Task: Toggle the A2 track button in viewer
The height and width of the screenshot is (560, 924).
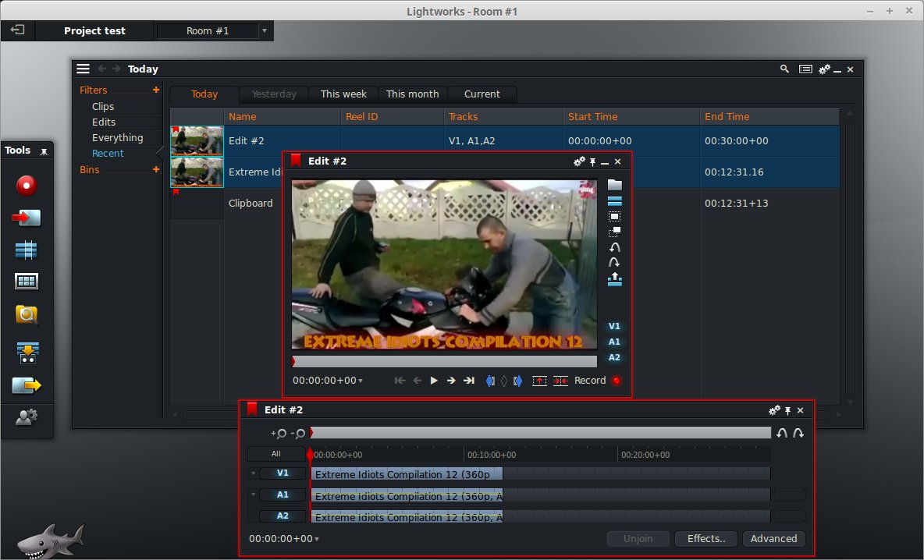Action: 614,357
